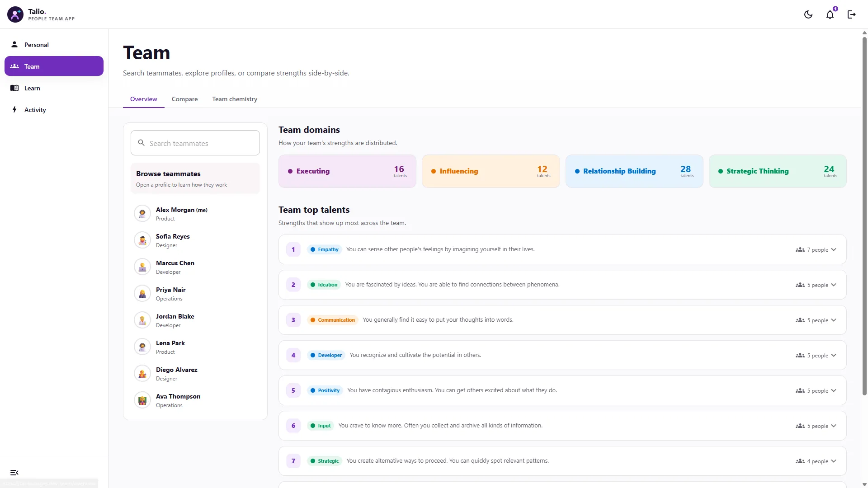The image size is (868, 488).
Task: Open the notifications bell
Action: 830,14
